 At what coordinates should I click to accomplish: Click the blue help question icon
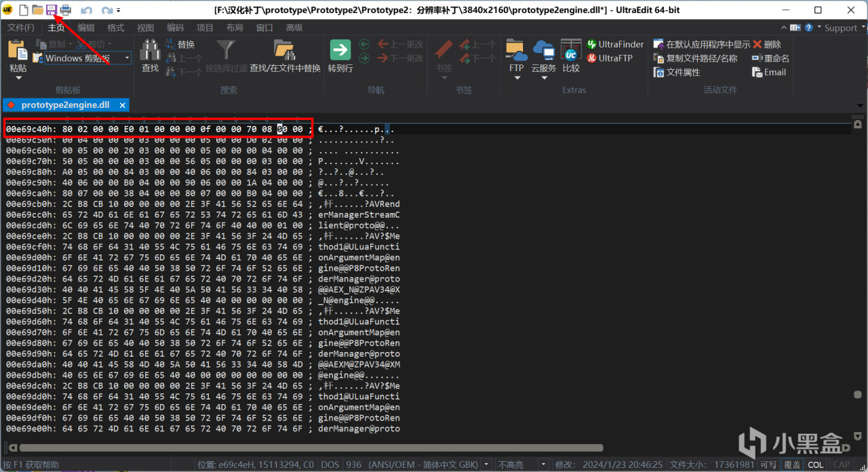pyautogui.click(x=809, y=28)
